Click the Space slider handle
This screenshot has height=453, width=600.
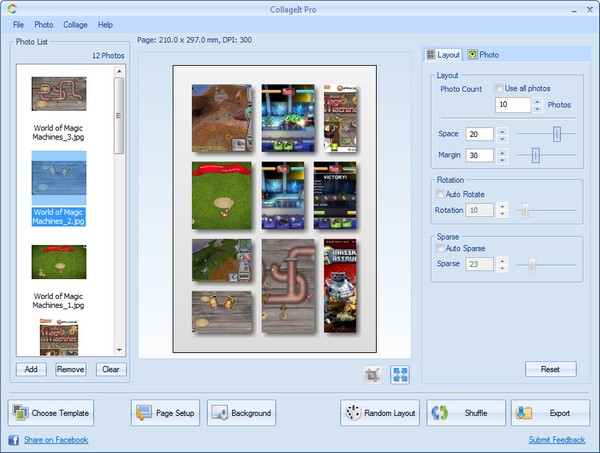(x=557, y=134)
